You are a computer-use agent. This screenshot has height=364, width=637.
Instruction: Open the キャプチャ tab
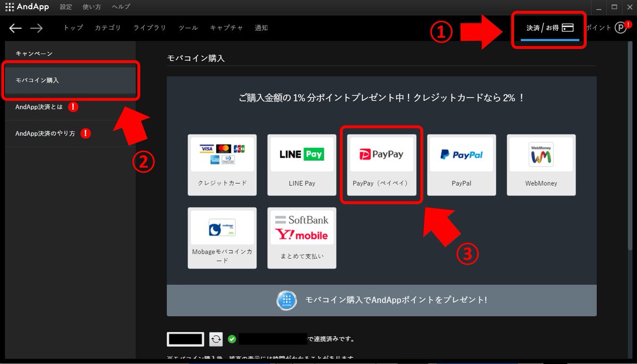click(227, 28)
